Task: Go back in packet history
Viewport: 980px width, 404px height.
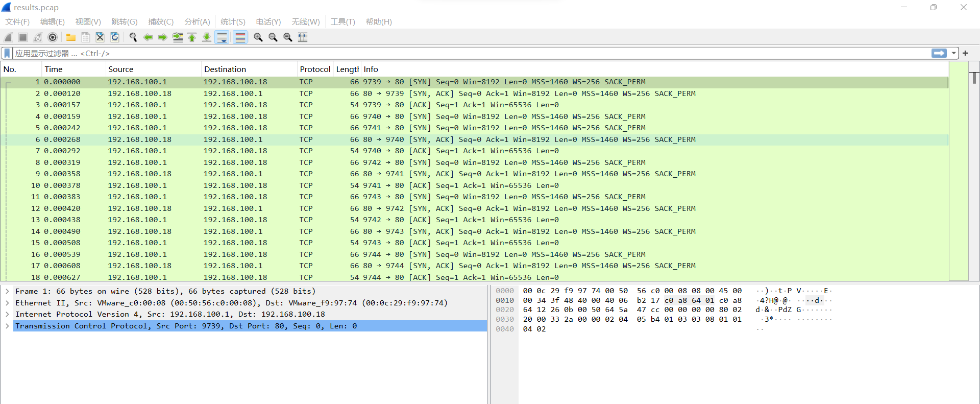Action: point(148,37)
